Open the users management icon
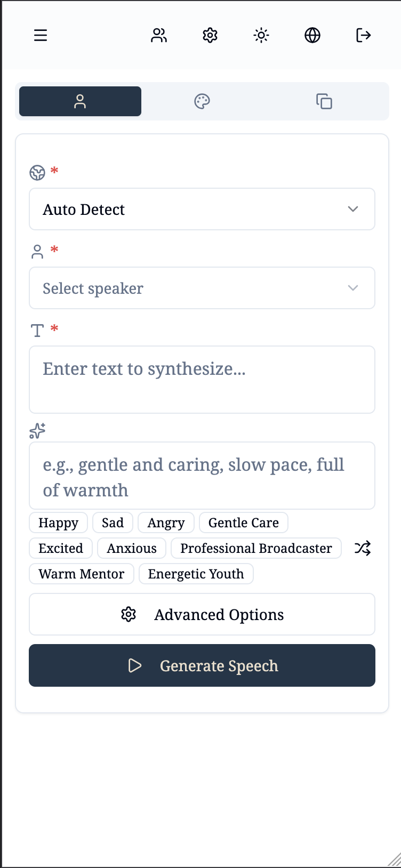This screenshot has width=401, height=868. [x=159, y=36]
